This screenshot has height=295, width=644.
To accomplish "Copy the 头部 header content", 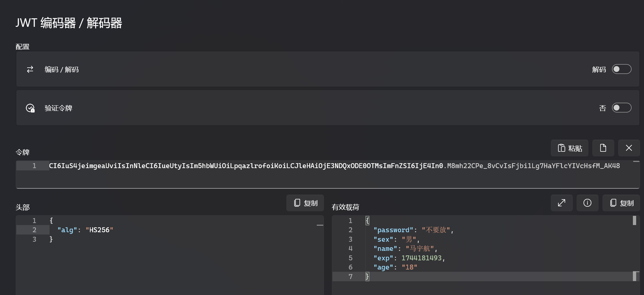I will [x=305, y=203].
